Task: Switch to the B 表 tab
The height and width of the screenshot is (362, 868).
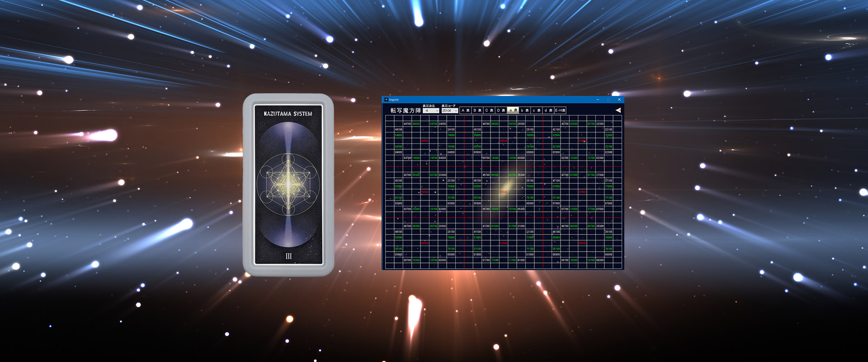Action: click(477, 110)
